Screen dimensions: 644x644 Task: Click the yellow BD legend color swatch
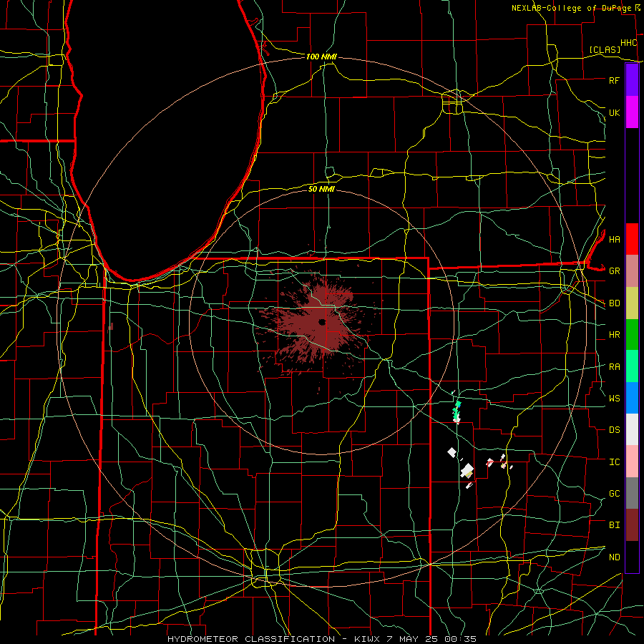632,303
